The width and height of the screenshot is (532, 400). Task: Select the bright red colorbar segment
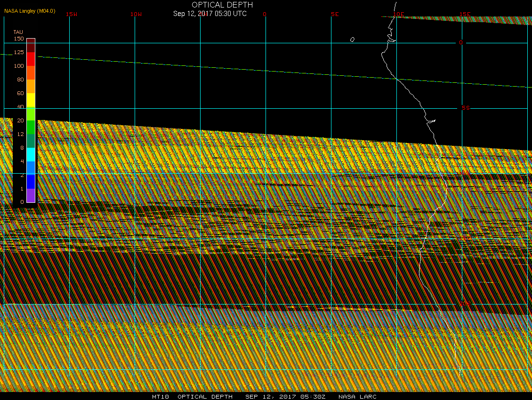(31, 59)
